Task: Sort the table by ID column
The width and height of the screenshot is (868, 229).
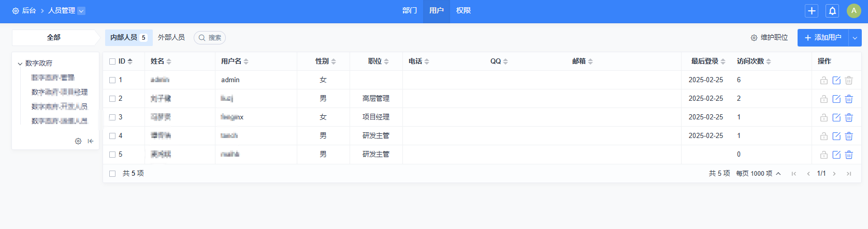Action: 125,62
